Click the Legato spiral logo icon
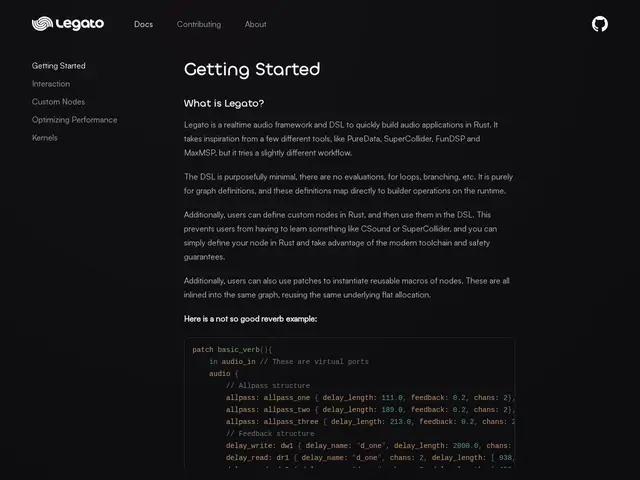640x480 pixels. [42, 24]
